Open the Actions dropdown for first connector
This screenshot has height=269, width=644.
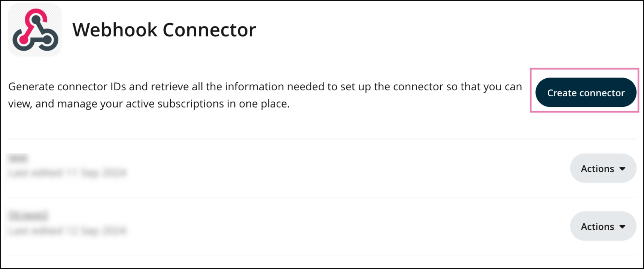tap(603, 169)
